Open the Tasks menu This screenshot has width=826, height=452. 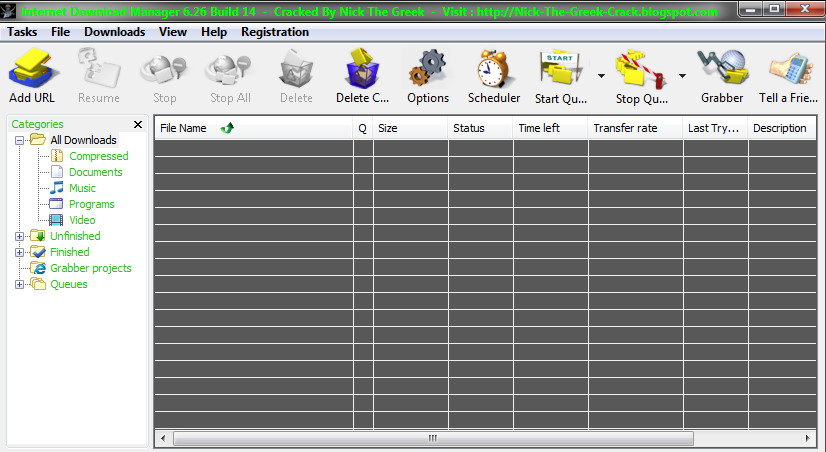[x=22, y=32]
